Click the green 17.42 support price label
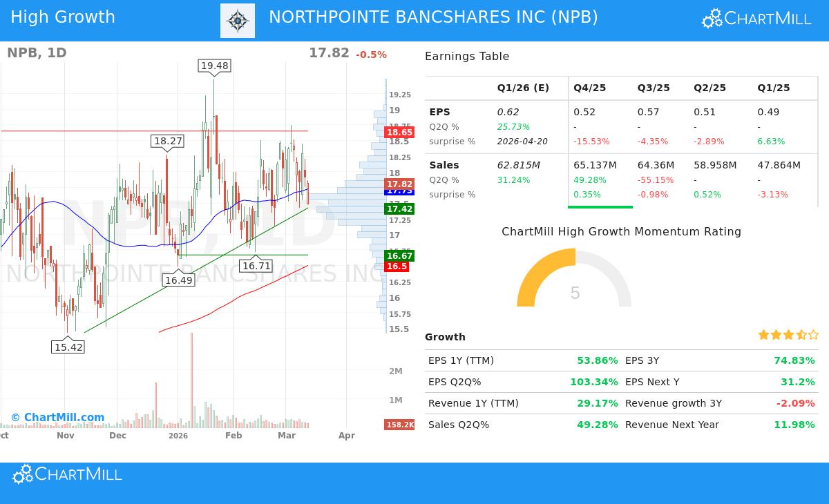This screenshot has width=829, height=504. coord(399,208)
